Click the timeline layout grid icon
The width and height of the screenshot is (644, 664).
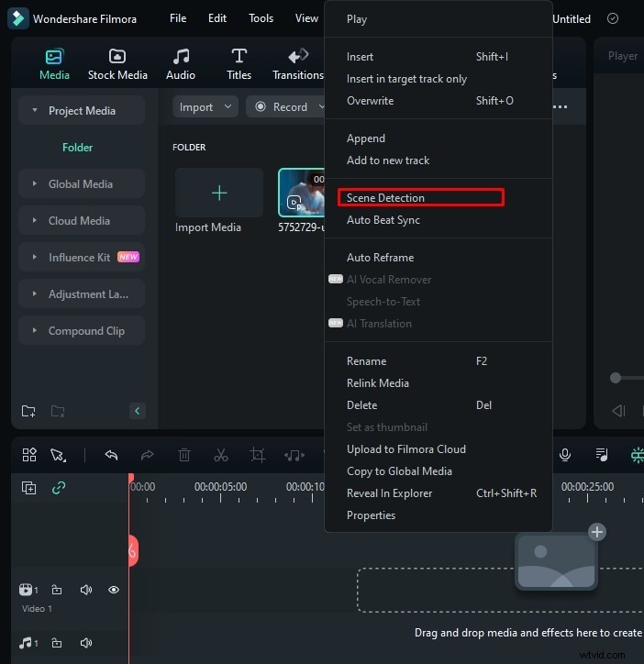29,455
